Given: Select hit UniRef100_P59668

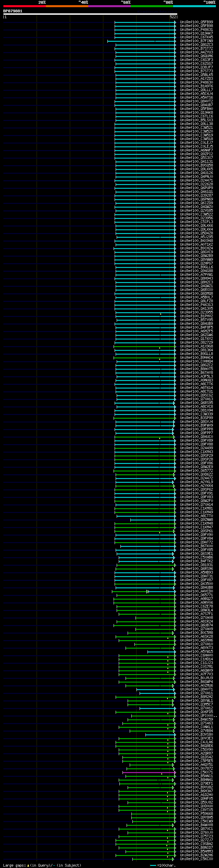Looking at the screenshot, I should [196, 814].
